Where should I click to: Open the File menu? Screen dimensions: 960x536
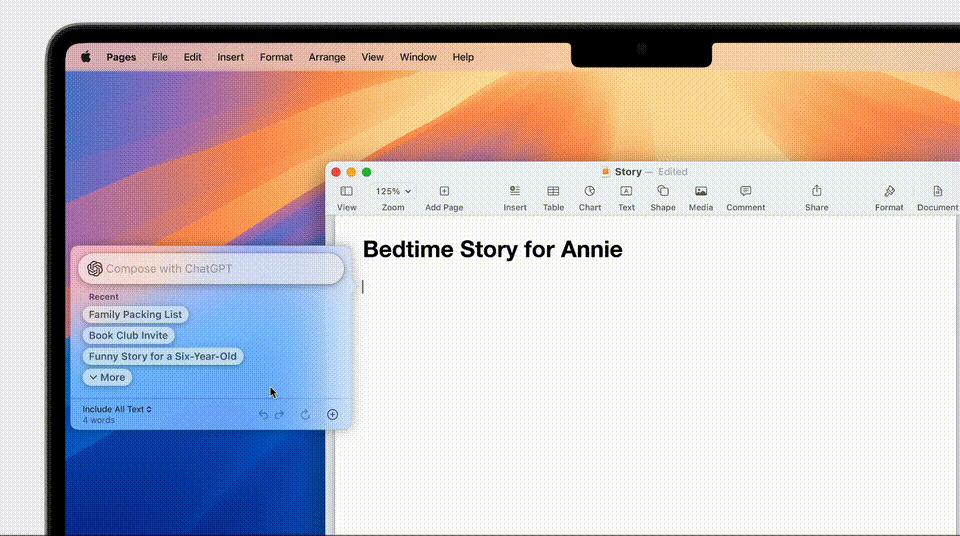click(x=160, y=57)
